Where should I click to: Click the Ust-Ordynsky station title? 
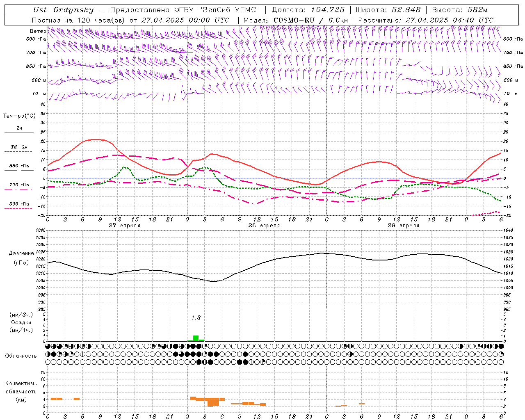click(63, 10)
